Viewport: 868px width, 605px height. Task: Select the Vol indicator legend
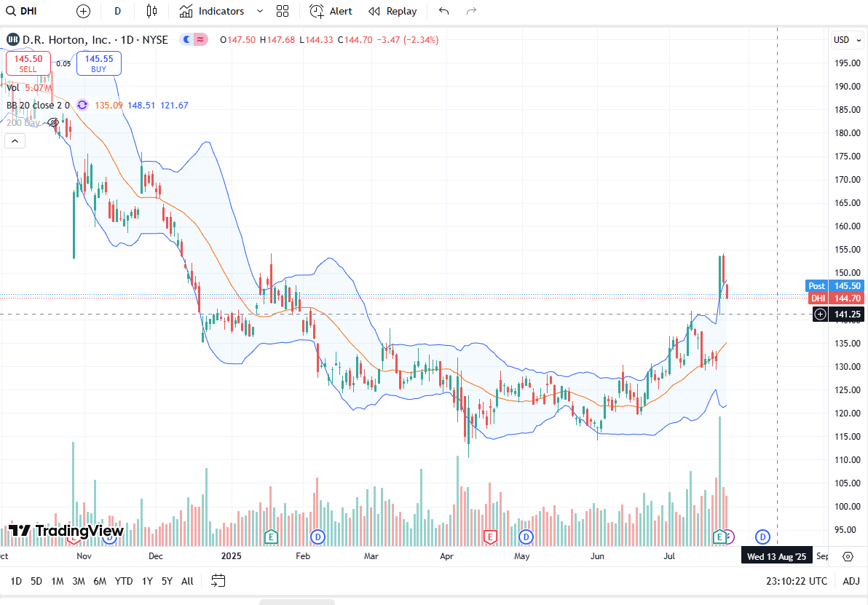12,87
